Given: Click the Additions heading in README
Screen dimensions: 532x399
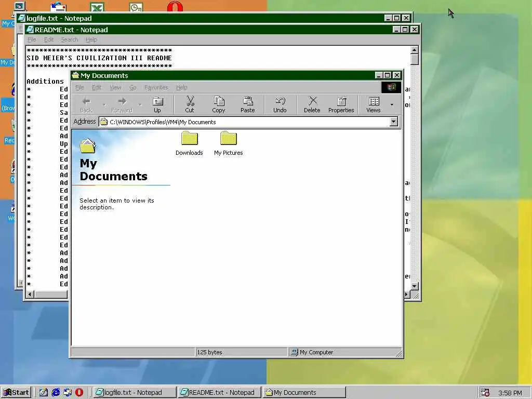Looking at the screenshot, I should (45, 82).
